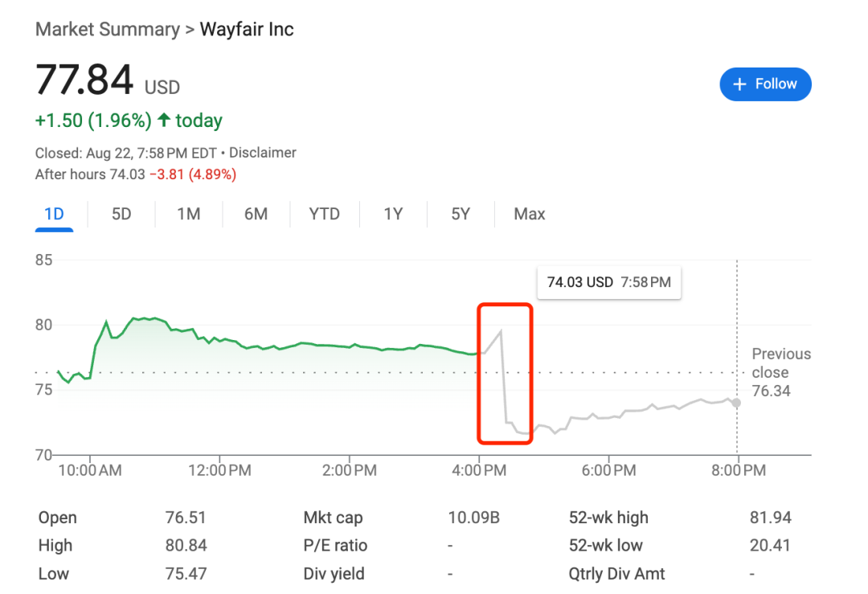Click the Market Summary breadcrumb
The image size is (868, 594).
pos(108,30)
